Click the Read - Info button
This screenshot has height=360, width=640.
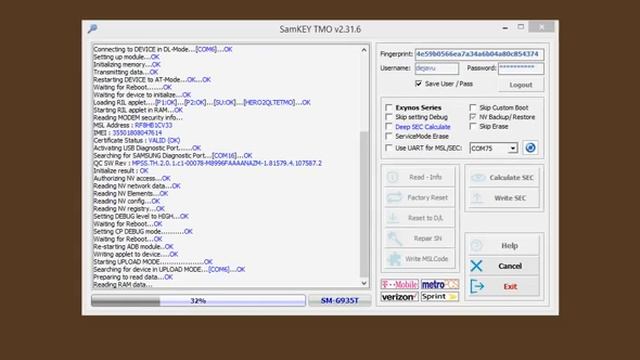pos(419,177)
